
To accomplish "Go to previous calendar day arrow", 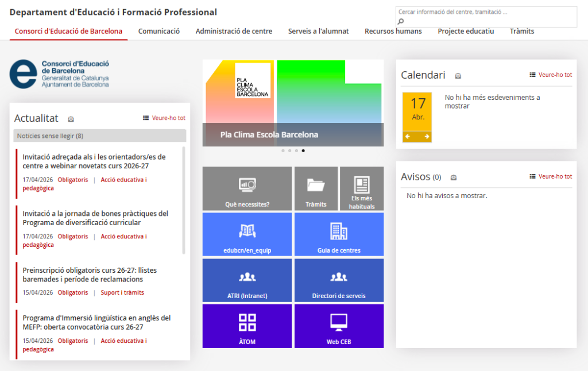I will pyautogui.click(x=408, y=137).
